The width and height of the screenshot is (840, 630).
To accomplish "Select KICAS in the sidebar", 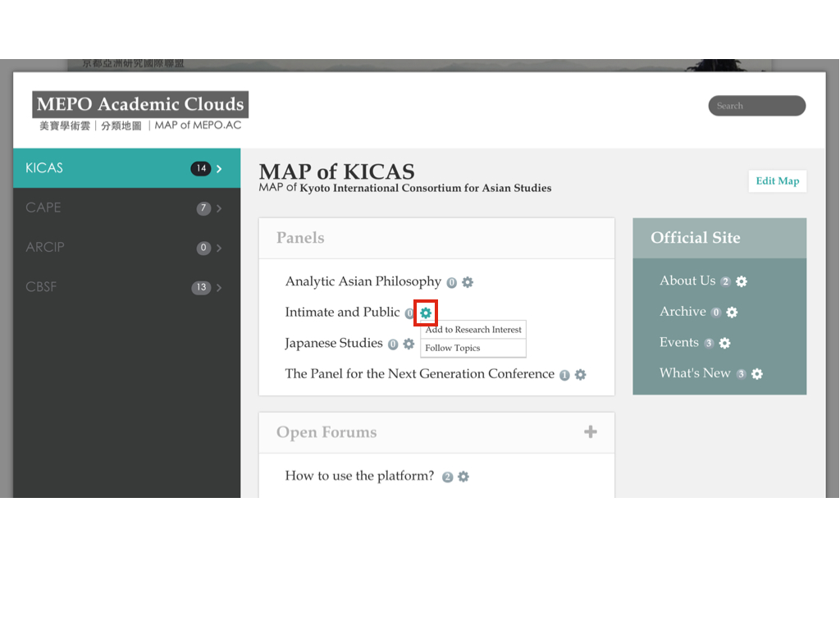I will click(x=127, y=168).
